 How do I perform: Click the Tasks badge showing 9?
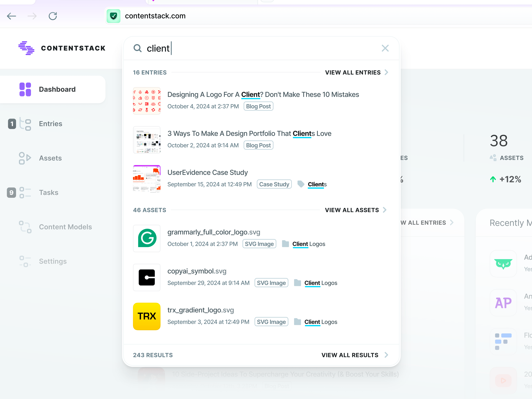(x=11, y=193)
